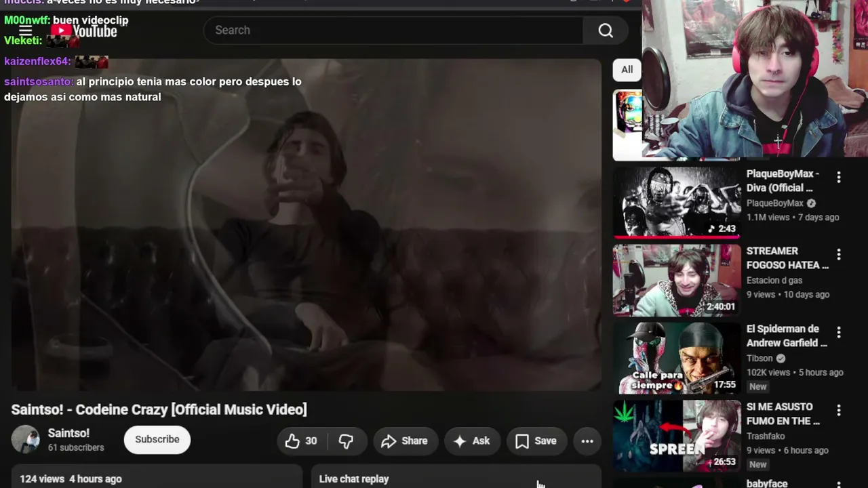Click the Vleketi chat username
Image resolution: width=868 pixels, height=488 pixels.
coord(23,41)
